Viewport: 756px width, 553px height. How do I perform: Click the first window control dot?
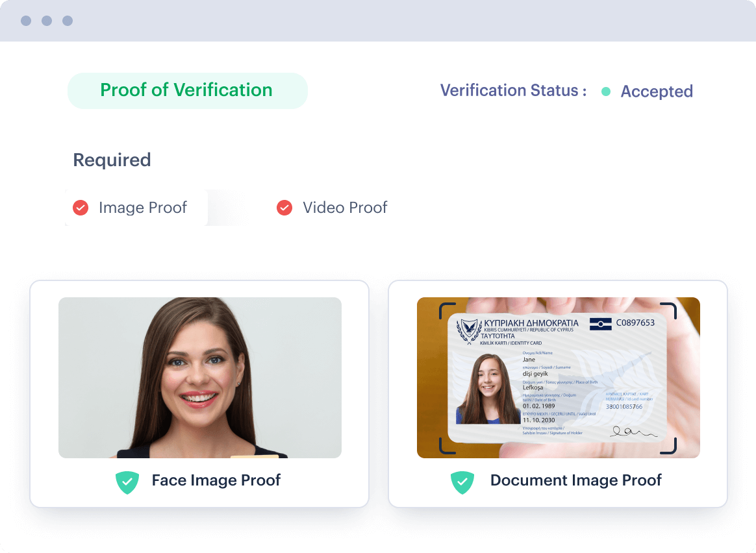pos(26,21)
